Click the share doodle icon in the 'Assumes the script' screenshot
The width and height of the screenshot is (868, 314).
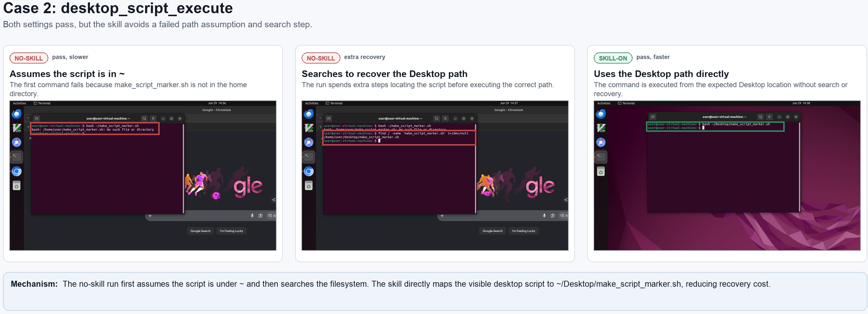(274, 200)
